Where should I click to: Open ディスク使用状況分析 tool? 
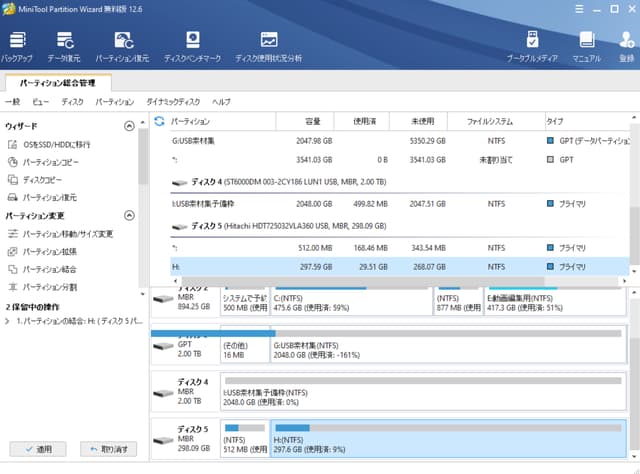(269, 47)
